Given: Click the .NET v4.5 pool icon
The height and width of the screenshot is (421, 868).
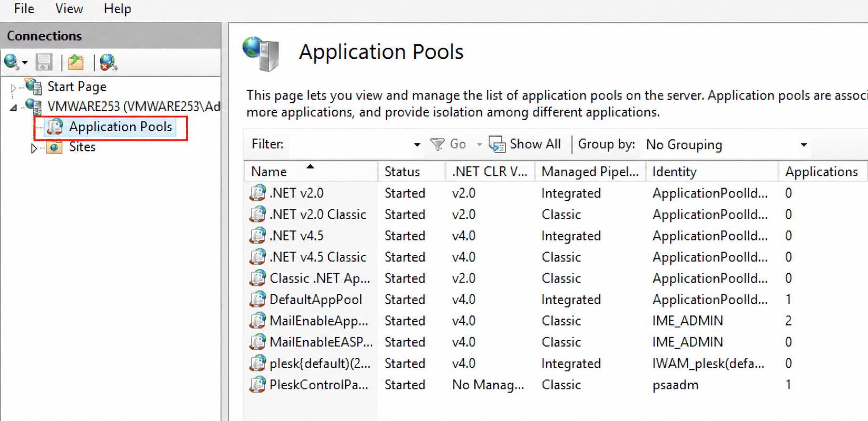Looking at the screenshot, I should [258, 236].
